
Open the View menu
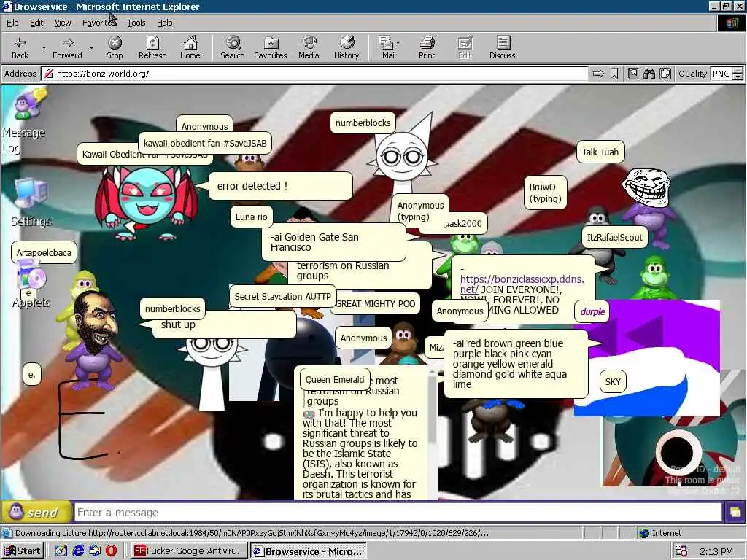pos(63,23)
